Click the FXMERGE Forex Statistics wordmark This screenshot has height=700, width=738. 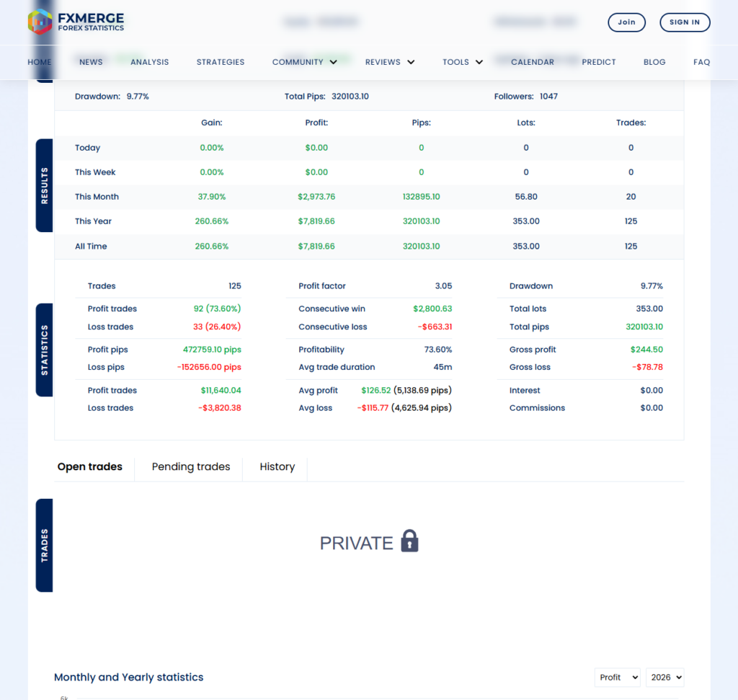coord(91,22)
